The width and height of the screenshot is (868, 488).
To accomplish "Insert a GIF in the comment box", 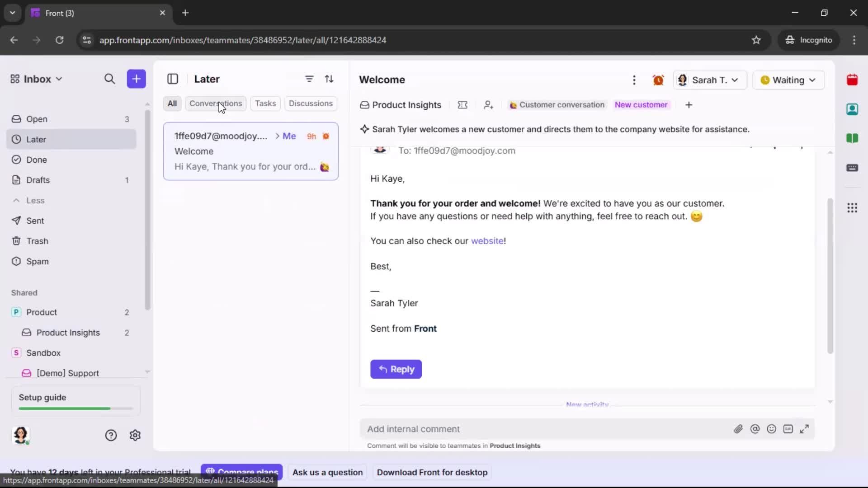I will click(788, 429).
